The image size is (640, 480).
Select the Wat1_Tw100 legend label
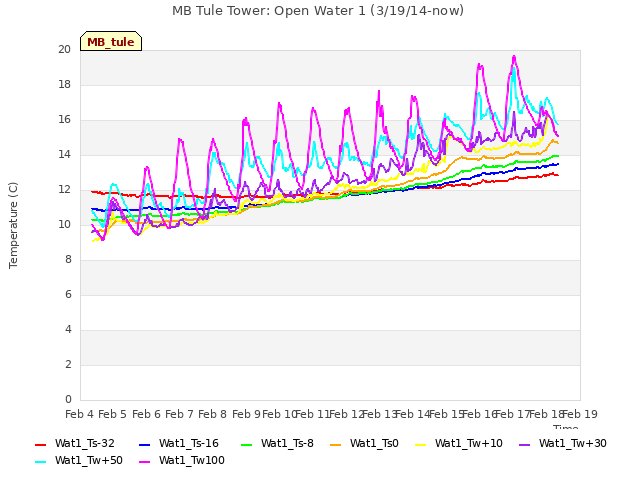191,461
